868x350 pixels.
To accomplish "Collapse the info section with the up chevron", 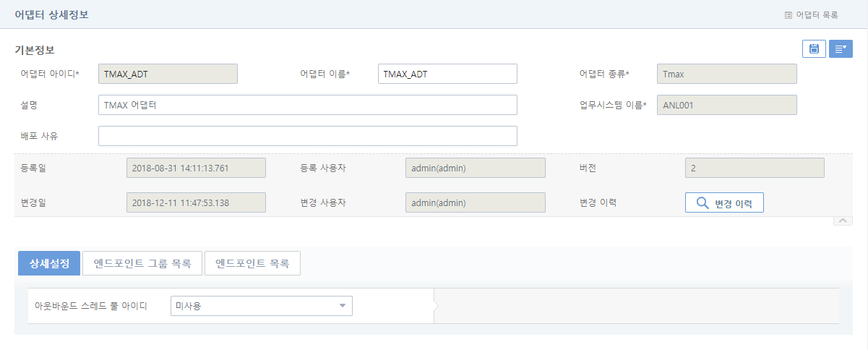I will pyautogui.click(x=843, y=221).
